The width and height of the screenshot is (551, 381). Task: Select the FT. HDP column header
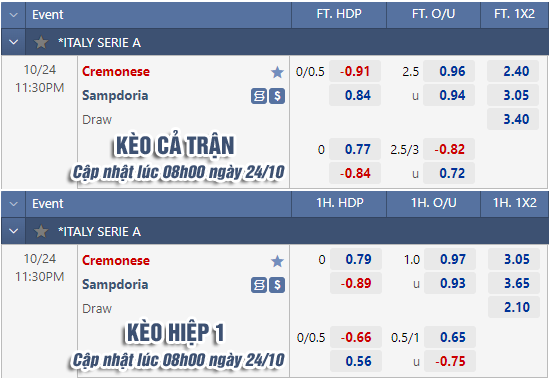point(339,14)
